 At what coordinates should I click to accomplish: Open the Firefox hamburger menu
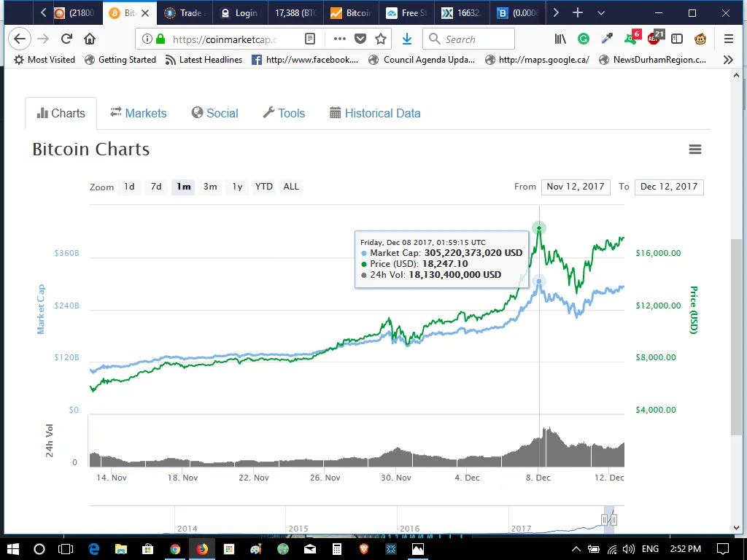(729, 39)
